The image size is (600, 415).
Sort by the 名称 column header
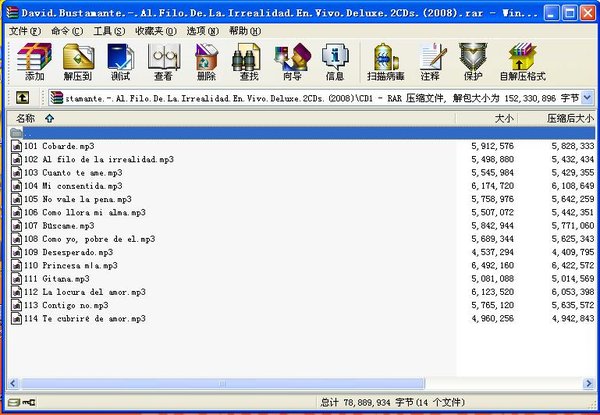coord(231,119)
